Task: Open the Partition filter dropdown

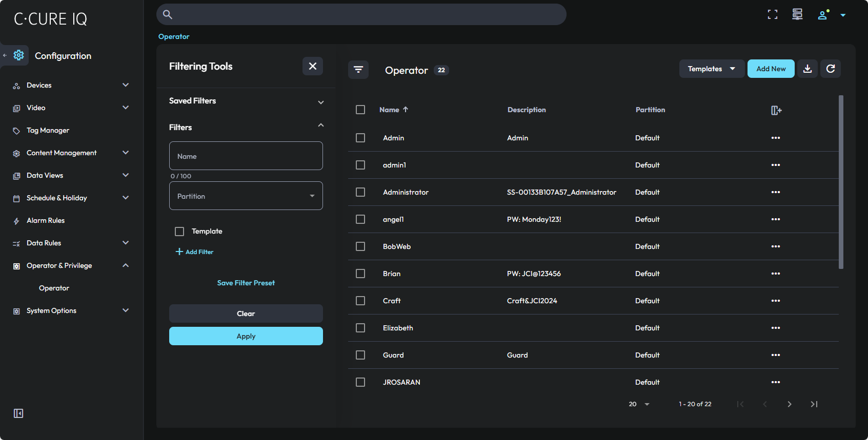Action: (246, 196)
